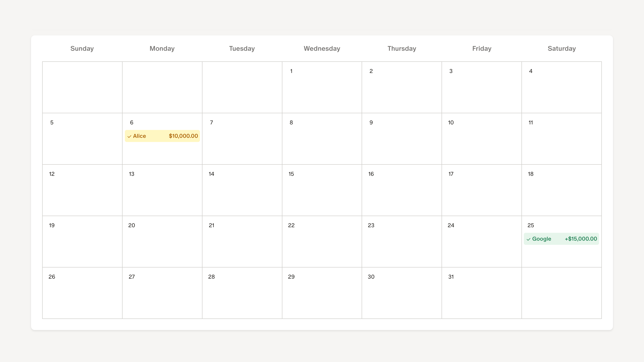Click the Saturday column header
Image resolution: width=644 pixels, height=362 pixels.
pyautogui.click(x=562, y=48)
